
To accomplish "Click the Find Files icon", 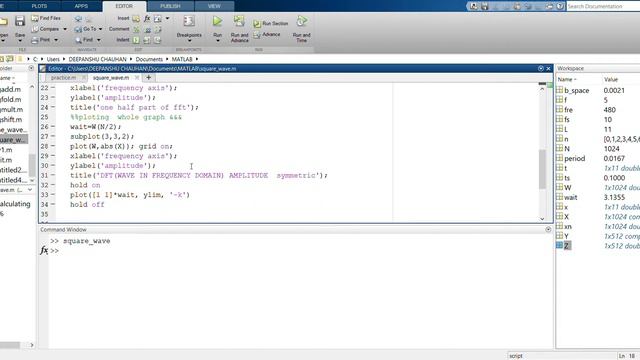I will click(x=35, y=18).
